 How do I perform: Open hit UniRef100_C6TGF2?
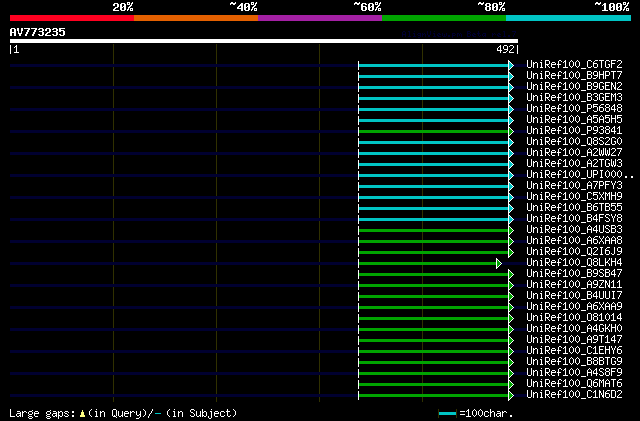tap(574, 65)
